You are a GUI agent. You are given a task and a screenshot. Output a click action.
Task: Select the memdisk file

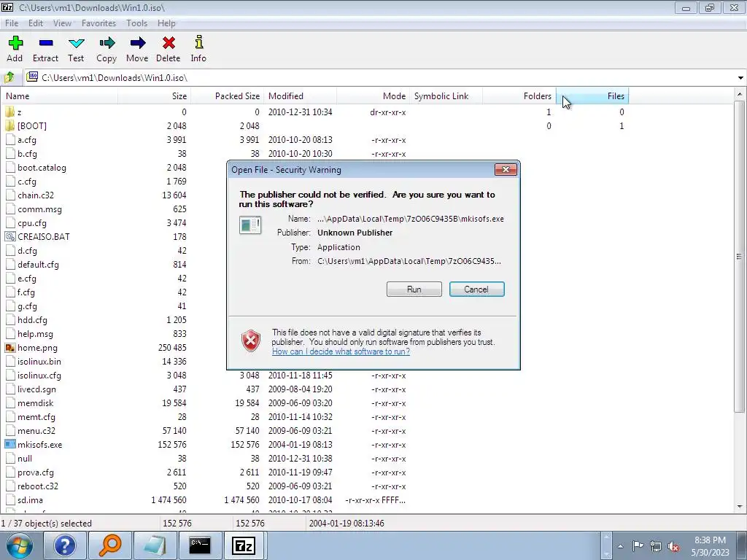pyautogui.click(x=35, y=402)
